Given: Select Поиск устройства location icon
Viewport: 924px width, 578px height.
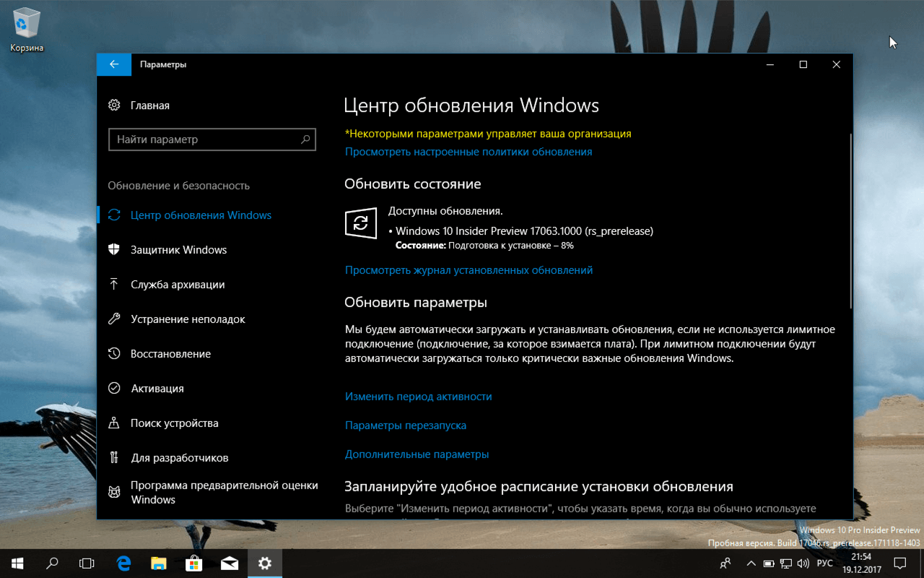Looking at the screenshot, I should 114,423.
